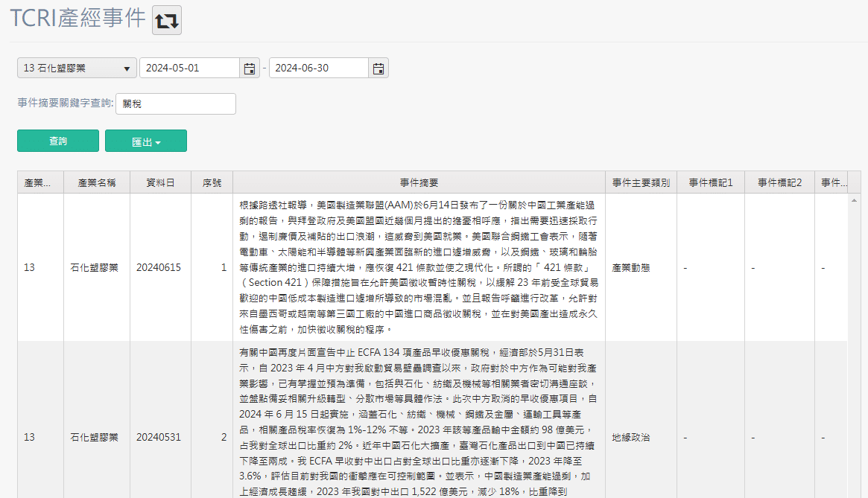Select the row dated 20240615
Screen dimensions: 868x498
tap(158, 267)
